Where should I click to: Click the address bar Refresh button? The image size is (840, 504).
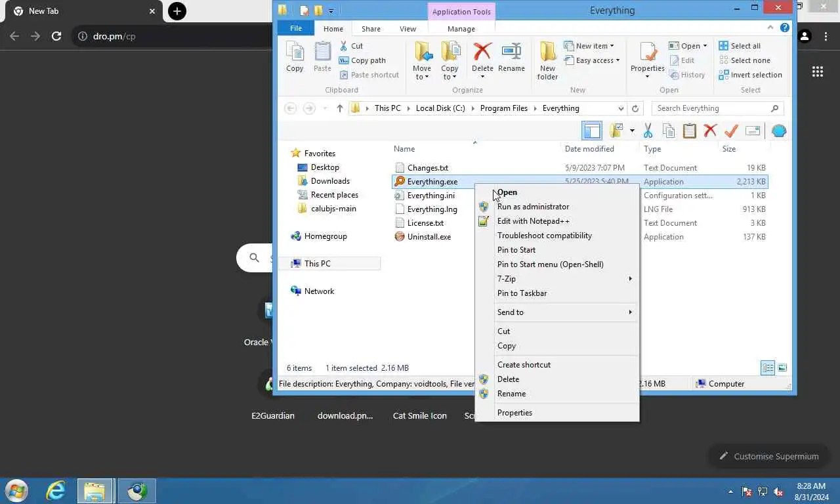coord(635,108)
